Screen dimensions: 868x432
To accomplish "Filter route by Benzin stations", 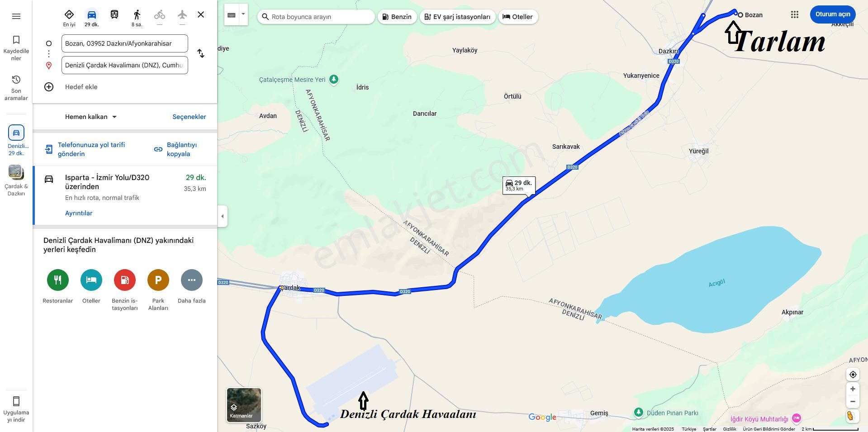I will [397, 17].
